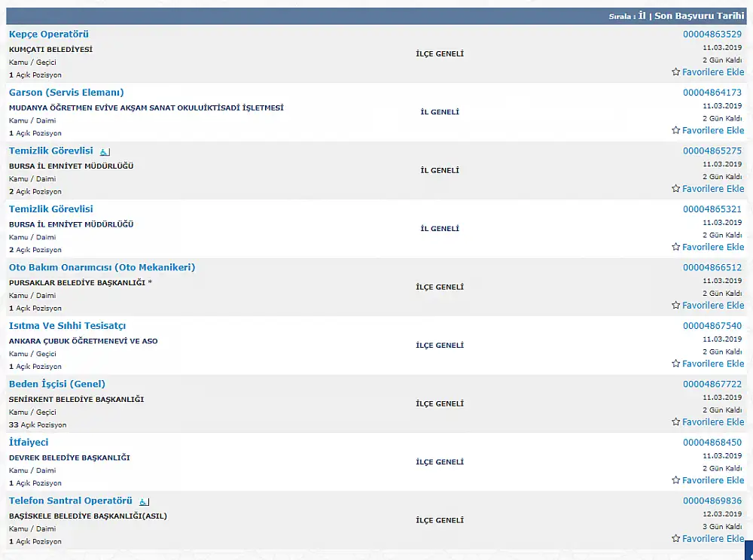The image size is (753, 560).
Task: Click star icon for İtfaiyeci listing
Action: [675, 480]
